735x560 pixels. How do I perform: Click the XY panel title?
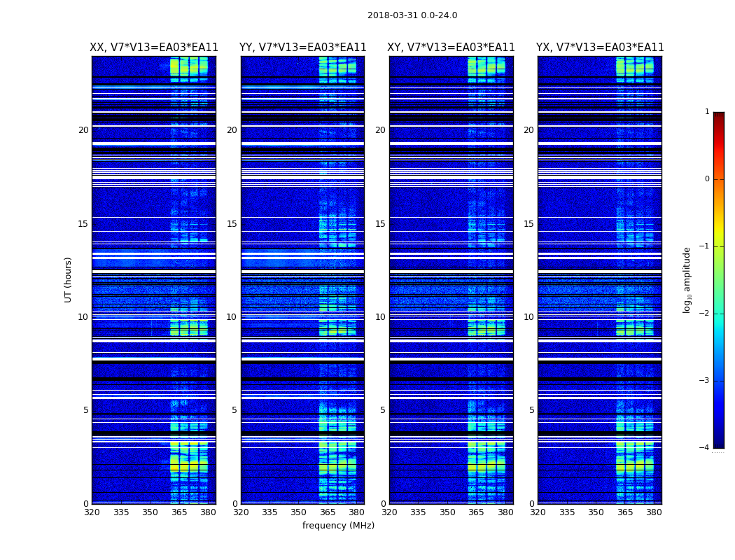(x=451, y=48)
